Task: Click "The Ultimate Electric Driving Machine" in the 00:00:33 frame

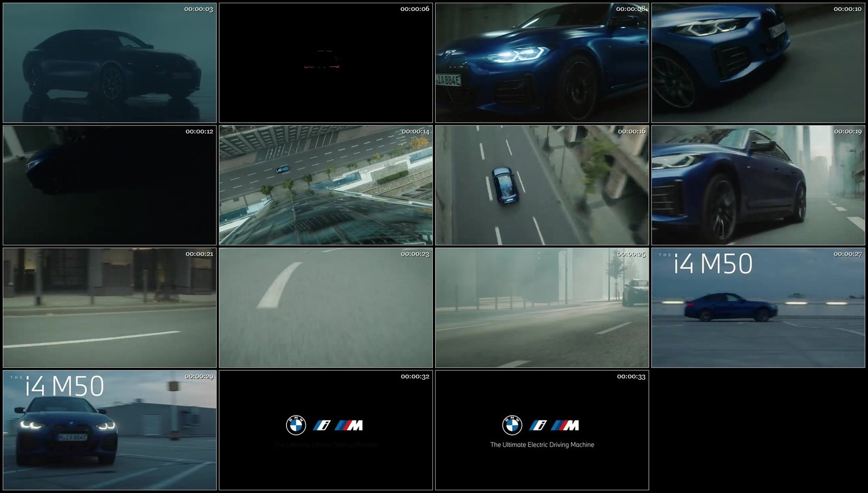Action: [x=542, y=445]
